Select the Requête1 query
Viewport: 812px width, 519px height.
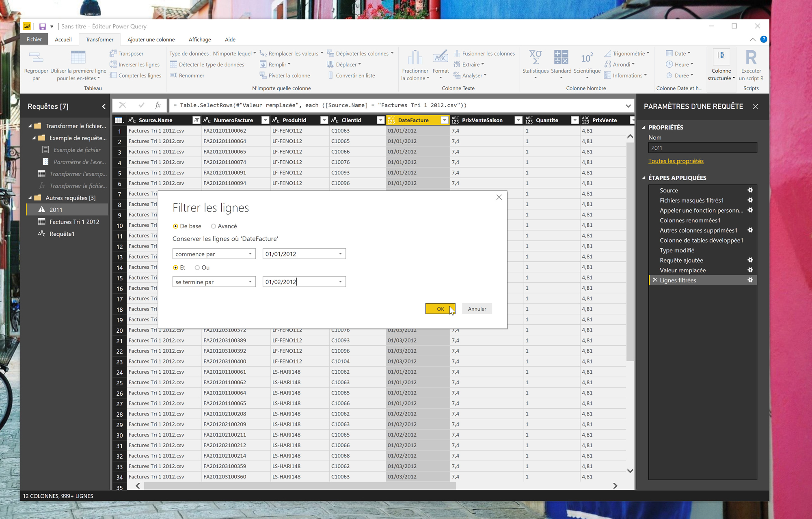tap(67, 234)
